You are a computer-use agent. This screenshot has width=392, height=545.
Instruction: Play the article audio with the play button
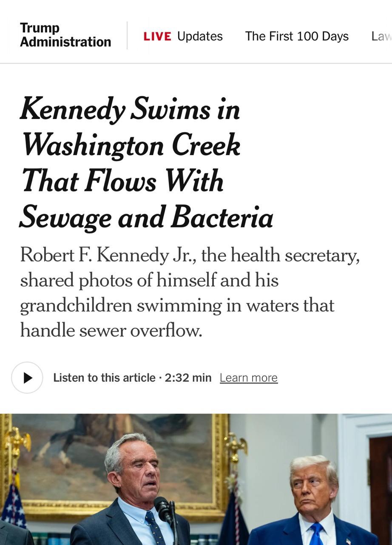pyautogui.click(x=27, y=378)
